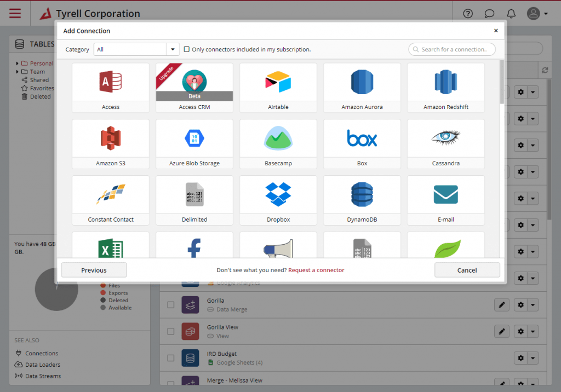Close the Add Connection dialog

[496, 31]
